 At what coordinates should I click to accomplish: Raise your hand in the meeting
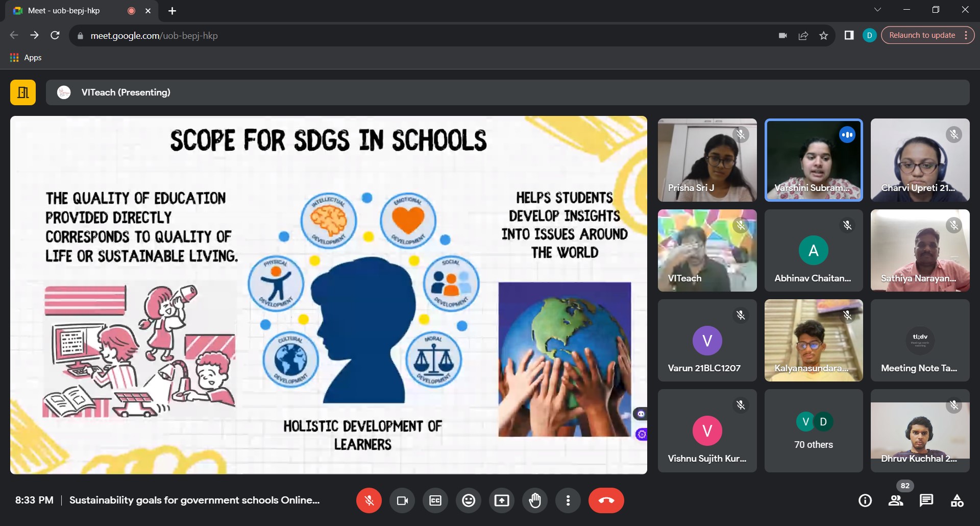coord(535,500)
